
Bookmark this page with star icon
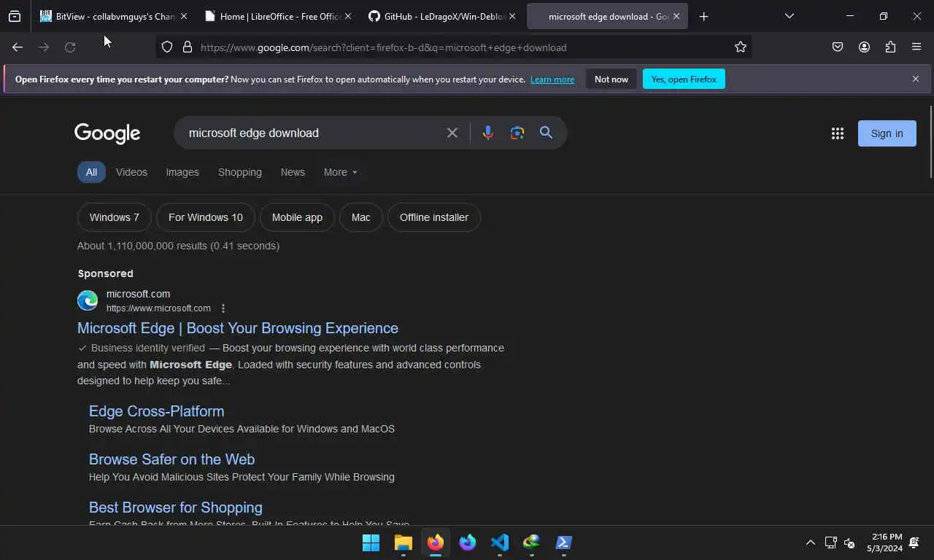[x=741, y=47]
